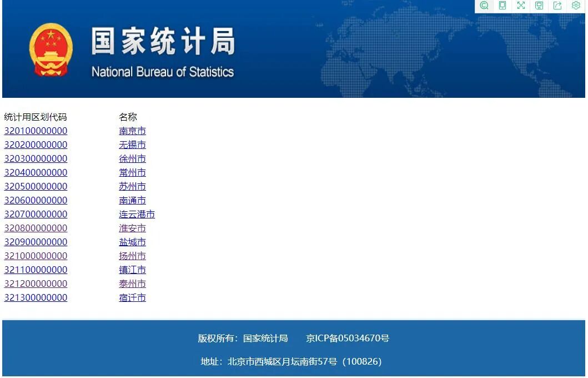
Task: Click the 统计用区划代码 column header
Action: click(35, 117)
